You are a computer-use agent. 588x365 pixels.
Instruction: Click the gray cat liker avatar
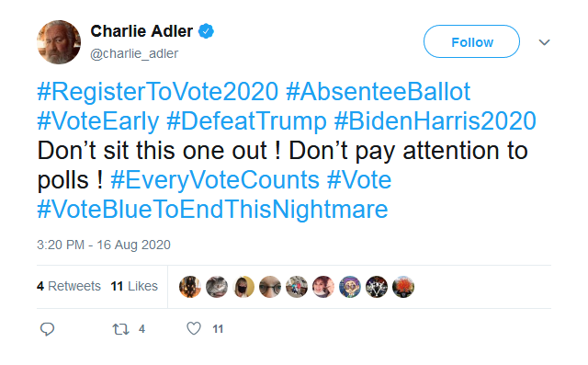coord(217,287)
